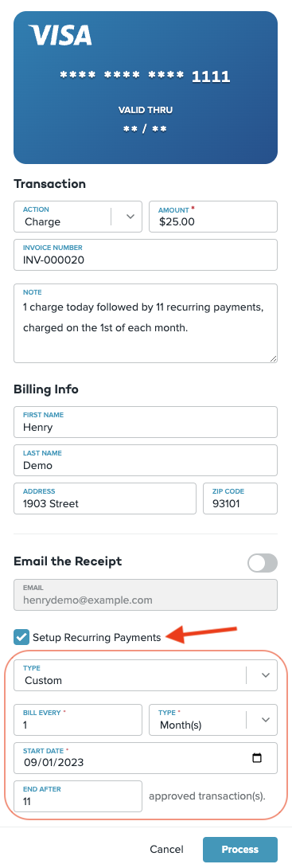Toggle the Email the Receipt switch
292x868 pixels.
(x=263, y=564)
